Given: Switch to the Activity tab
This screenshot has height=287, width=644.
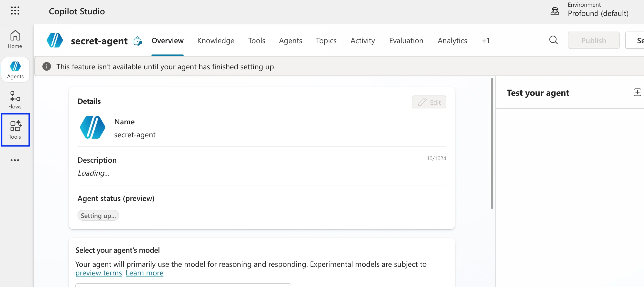Looking at the screenshot, I should click(363, 40).
